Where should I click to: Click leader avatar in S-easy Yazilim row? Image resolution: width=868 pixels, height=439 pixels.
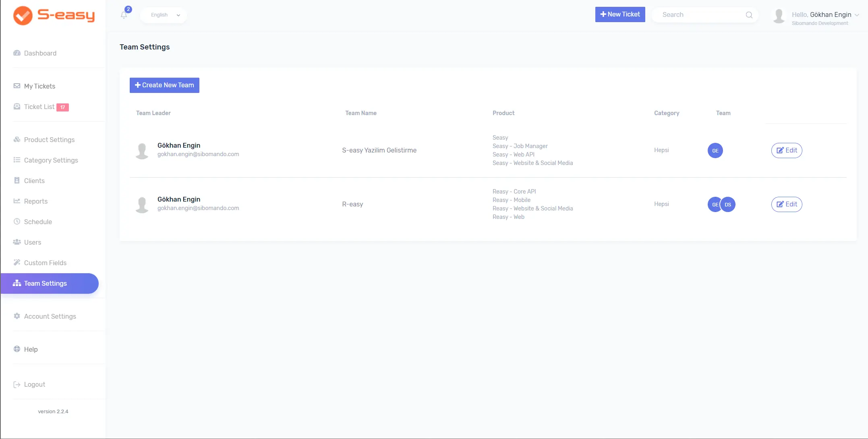pos(142,151)
